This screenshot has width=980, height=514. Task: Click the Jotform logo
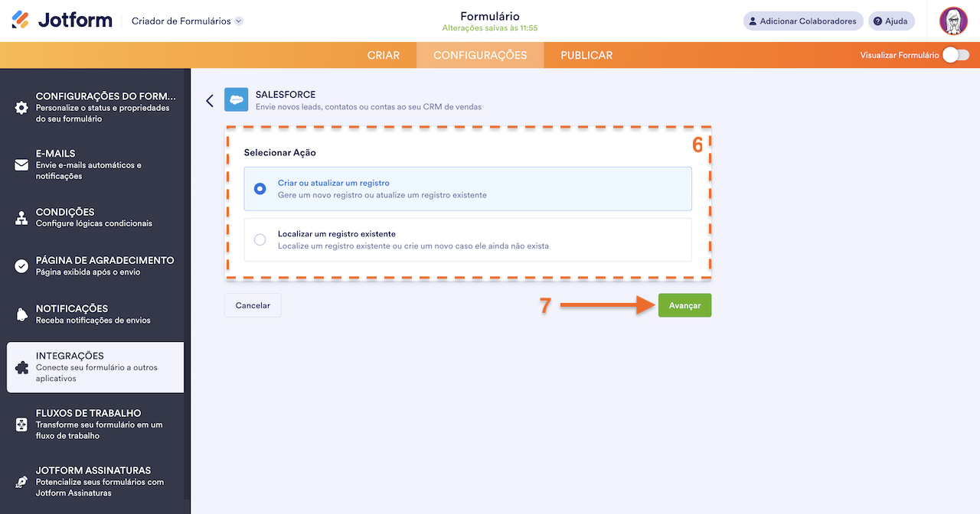(61, 21)
